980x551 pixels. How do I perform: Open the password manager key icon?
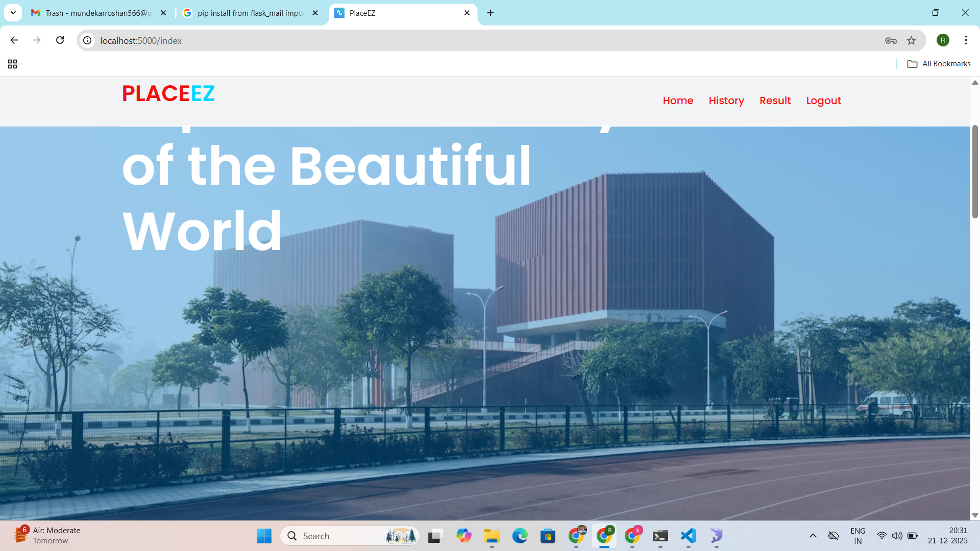pyautogui.click(x=891, y=40)
